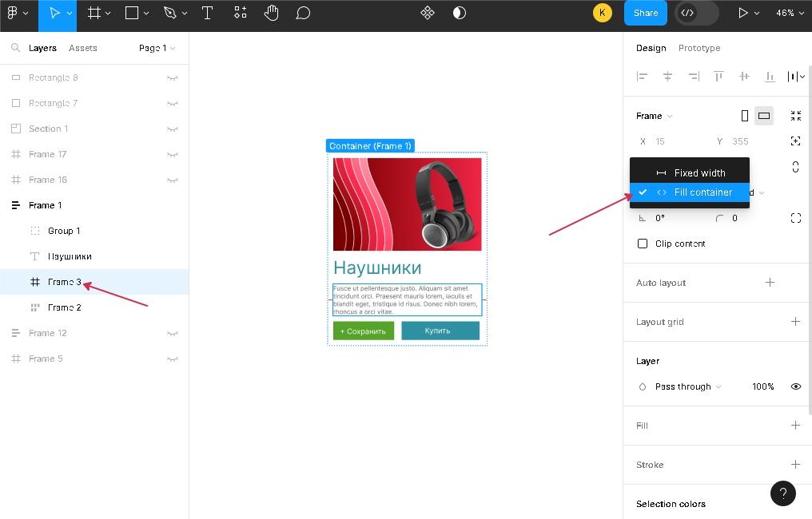Image resolution: width=812 pixels, height=519 pixels.
Task: Click the components icon in top center
Action: (428, 13)
